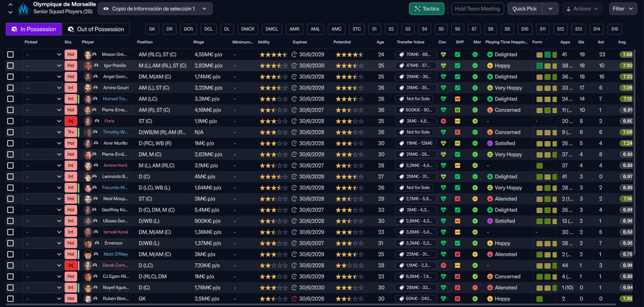Select the checkbox next to Amine Gouiri

tap(11, 88)
